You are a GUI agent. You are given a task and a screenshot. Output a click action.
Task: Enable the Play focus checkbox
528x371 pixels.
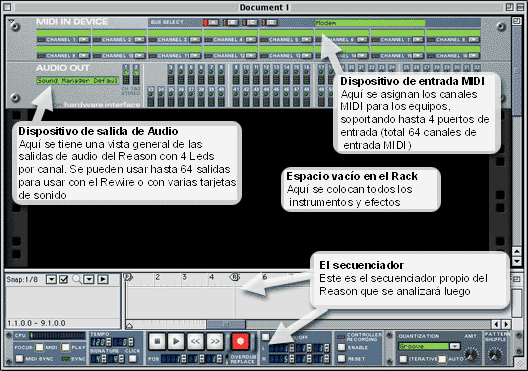(x=66, y=347)
